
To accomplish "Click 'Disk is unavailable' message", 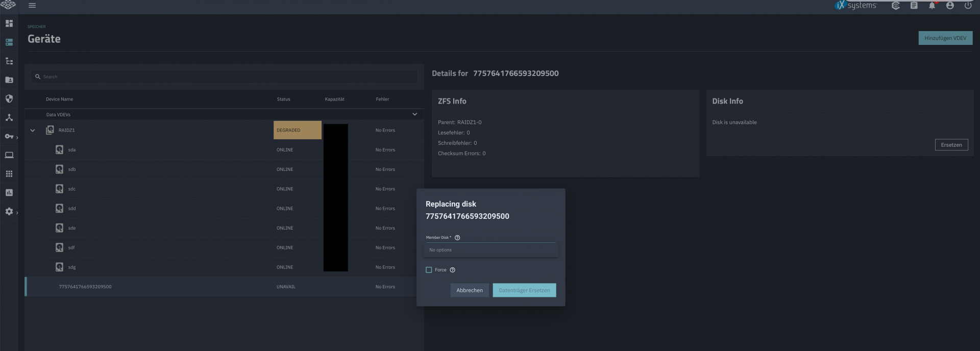I will point(734,122).
